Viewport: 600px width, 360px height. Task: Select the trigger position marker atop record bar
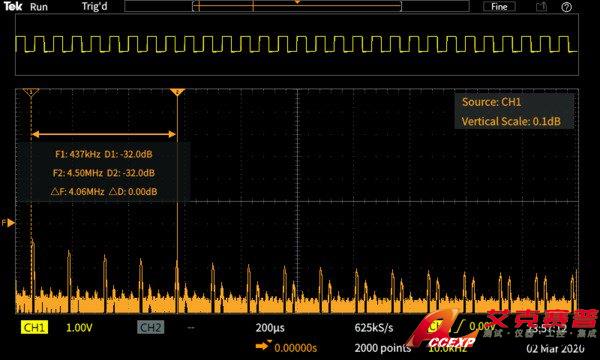tap(297, 2)
